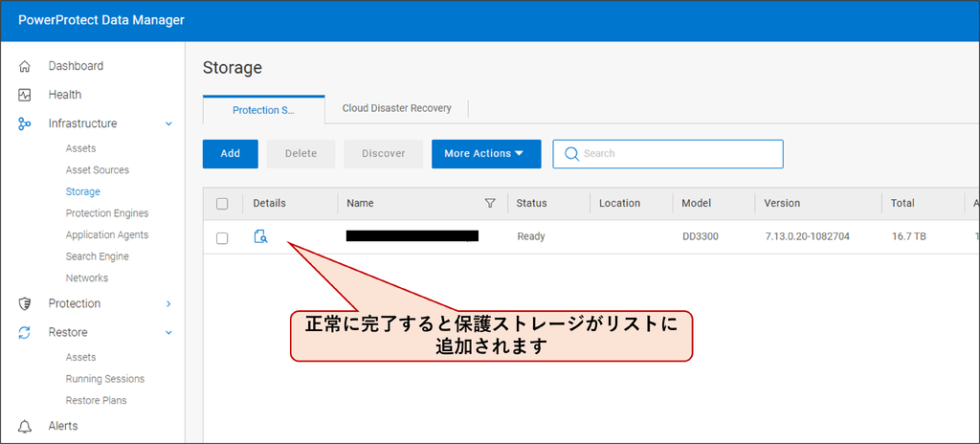Click the Health monitor icon
The height and width of the screenshot is (444, 980).
tap(24, 95)
